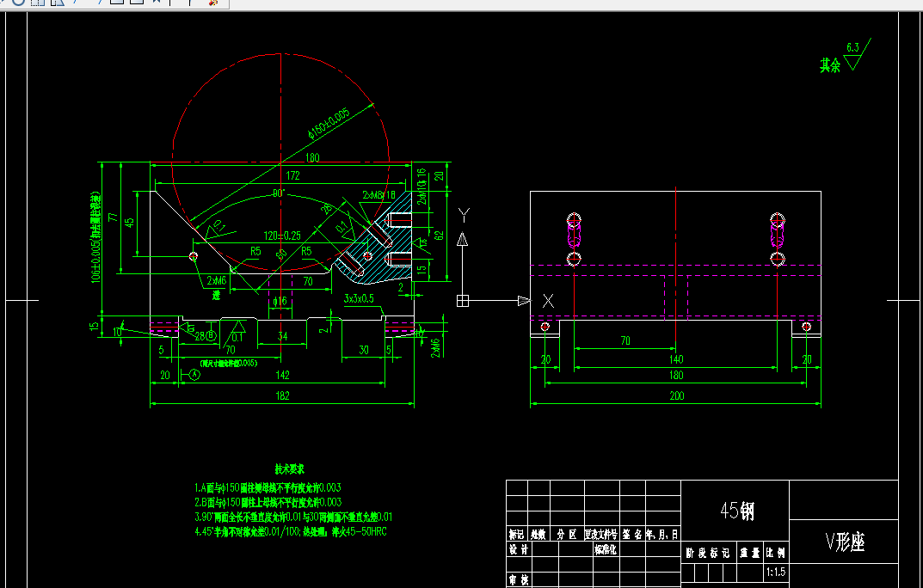The image size is (923, 588).
Task: Click the 标记 title block cell
Action: click(517, 534)
